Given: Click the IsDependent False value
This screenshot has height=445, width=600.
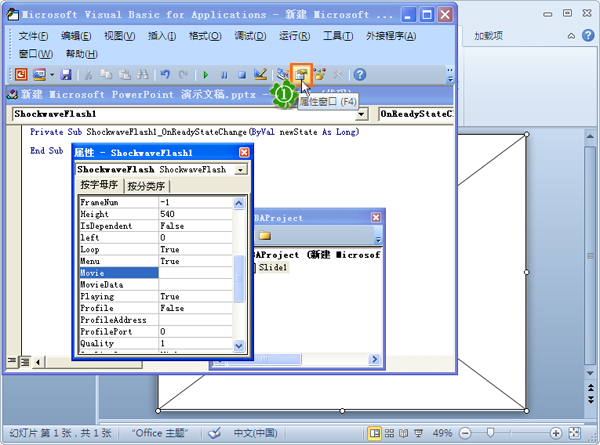Looking at the screenshot, I should click(x=195, y=226).
